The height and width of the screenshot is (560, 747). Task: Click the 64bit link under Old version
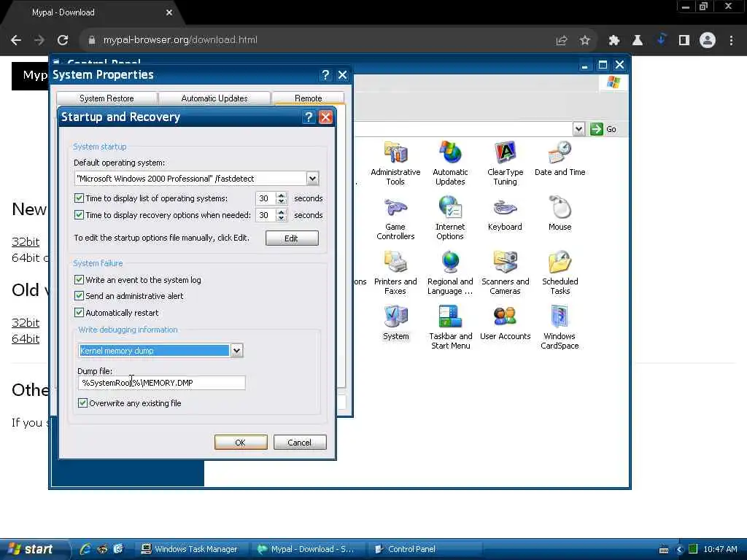click(x=26, y=338)
